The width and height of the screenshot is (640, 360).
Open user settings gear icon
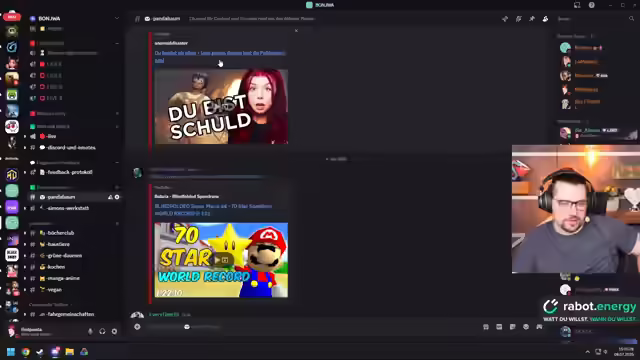tap(114, 331)
